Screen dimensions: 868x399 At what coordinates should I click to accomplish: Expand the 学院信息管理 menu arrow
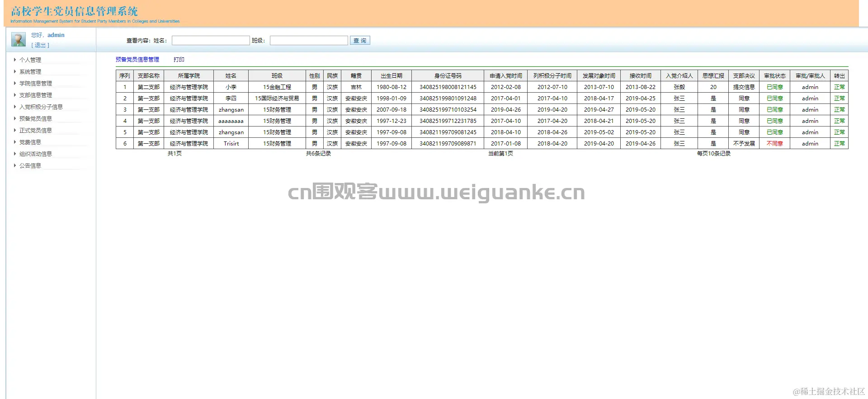(15, 83)
